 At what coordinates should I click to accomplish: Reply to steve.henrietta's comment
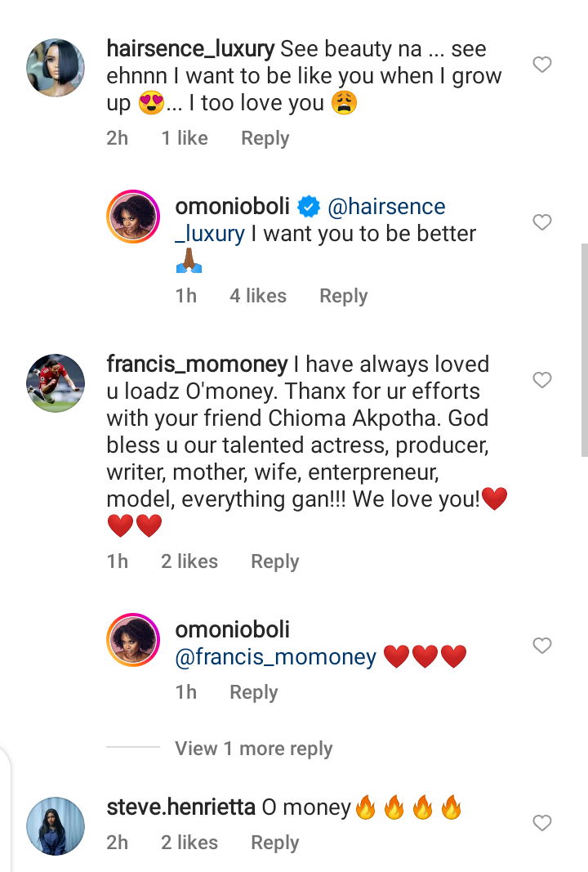tap(274, 843)
